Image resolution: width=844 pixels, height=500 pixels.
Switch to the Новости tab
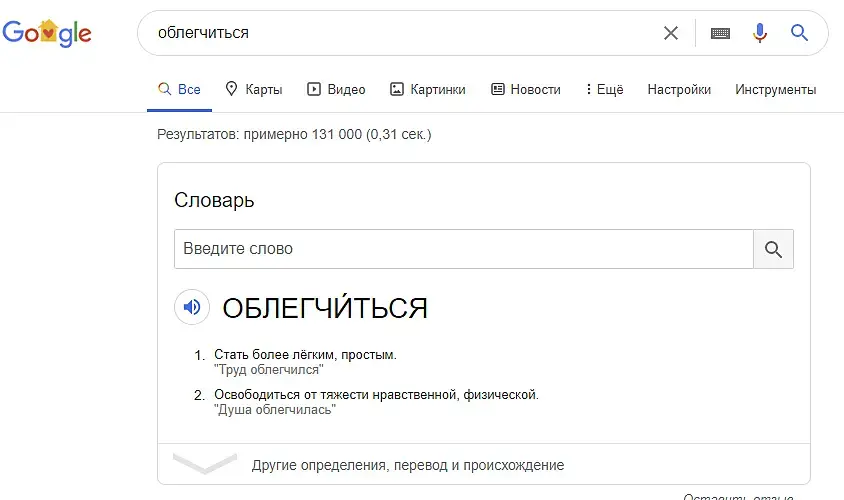pos(526,89)
